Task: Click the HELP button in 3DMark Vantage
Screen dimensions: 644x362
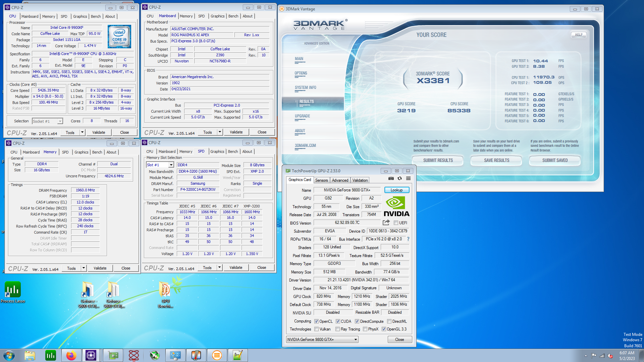Action: (x=579, y=35)
